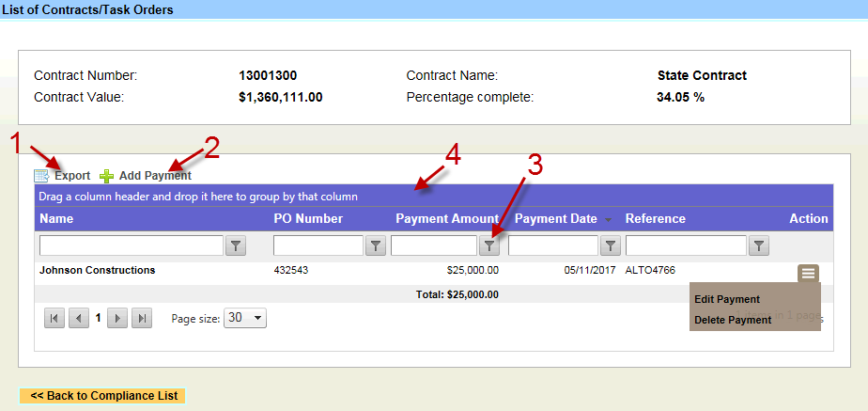
Task: Open the row action hamburger menu
Action: pos(809,274)
